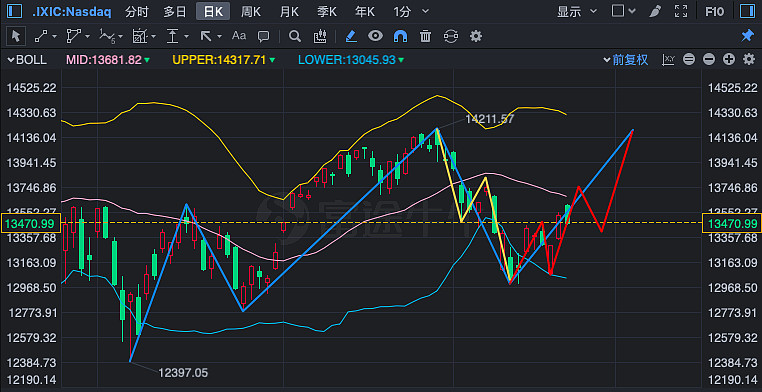Click the right 13470.99 current price tag
Viewport: 762px width, 392px height.
coord(732,223)
